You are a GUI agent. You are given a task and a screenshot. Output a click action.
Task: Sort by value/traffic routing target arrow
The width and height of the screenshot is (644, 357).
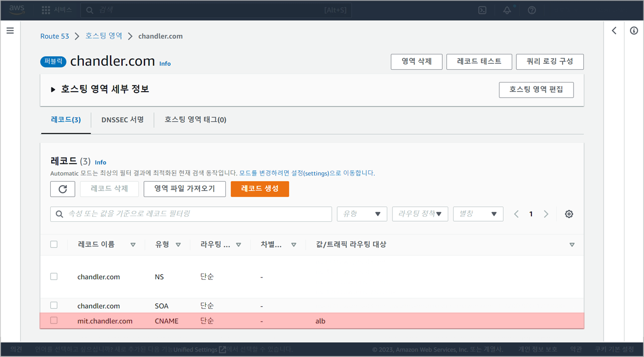(x=572, y=245)
